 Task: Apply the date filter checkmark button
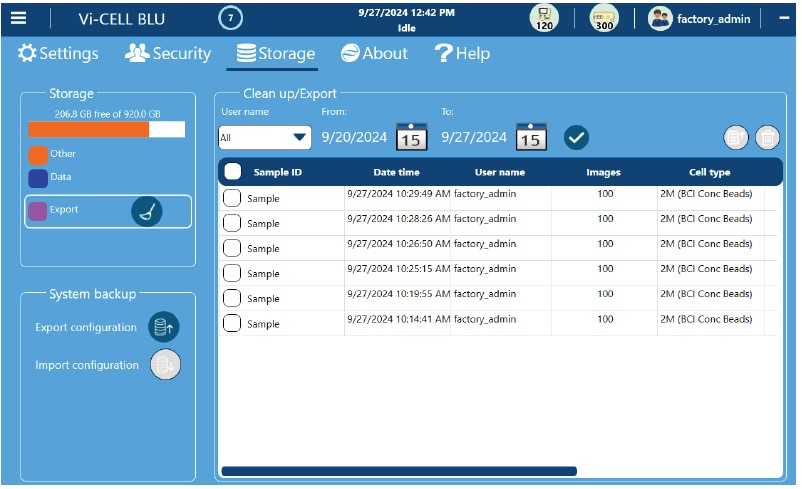click(576, 138)
